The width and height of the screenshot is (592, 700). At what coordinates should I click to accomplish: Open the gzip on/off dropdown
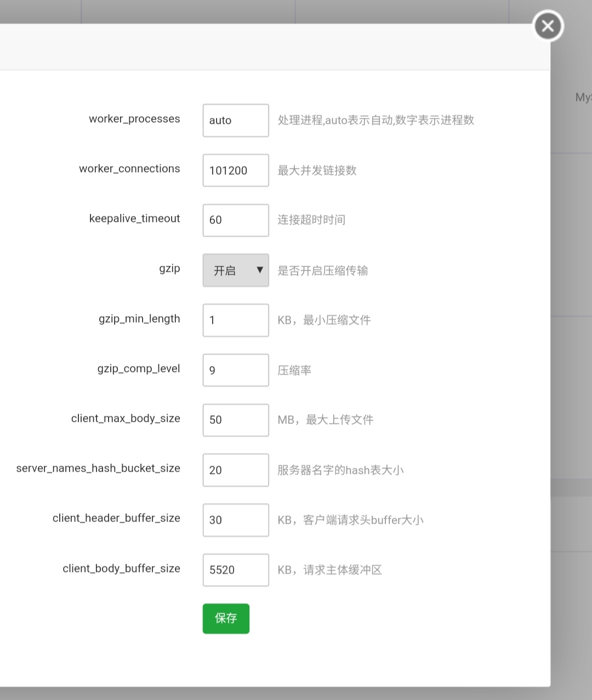(236, 270)
